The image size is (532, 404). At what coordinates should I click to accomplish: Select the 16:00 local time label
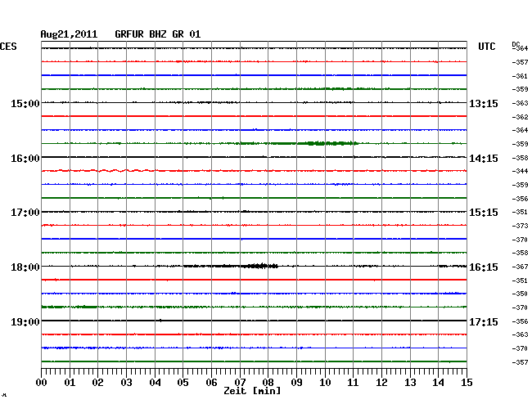(x=25, y=159)
